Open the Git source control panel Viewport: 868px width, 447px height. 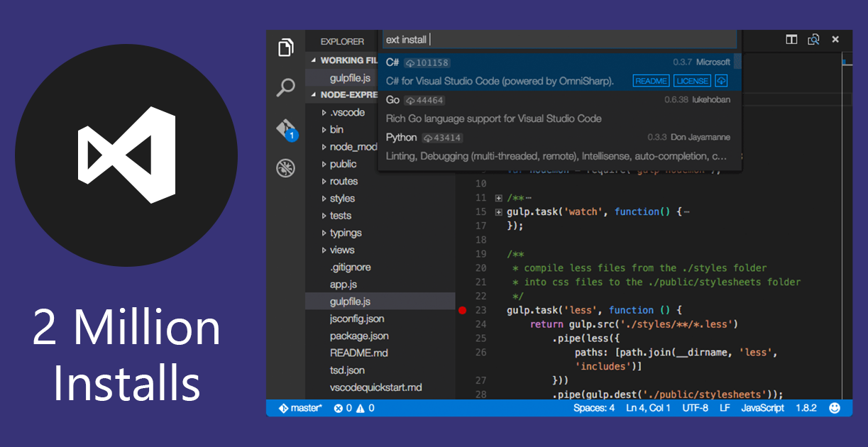point(285,127)
